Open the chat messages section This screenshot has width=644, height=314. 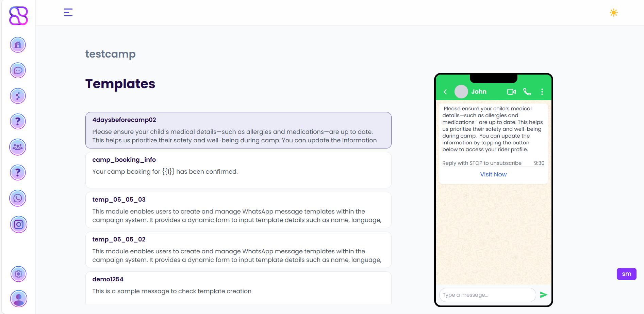point(18,70)
